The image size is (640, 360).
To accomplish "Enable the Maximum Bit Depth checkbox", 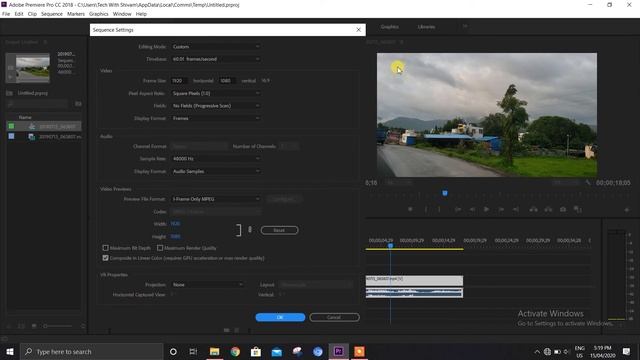I will coord(106,248).
